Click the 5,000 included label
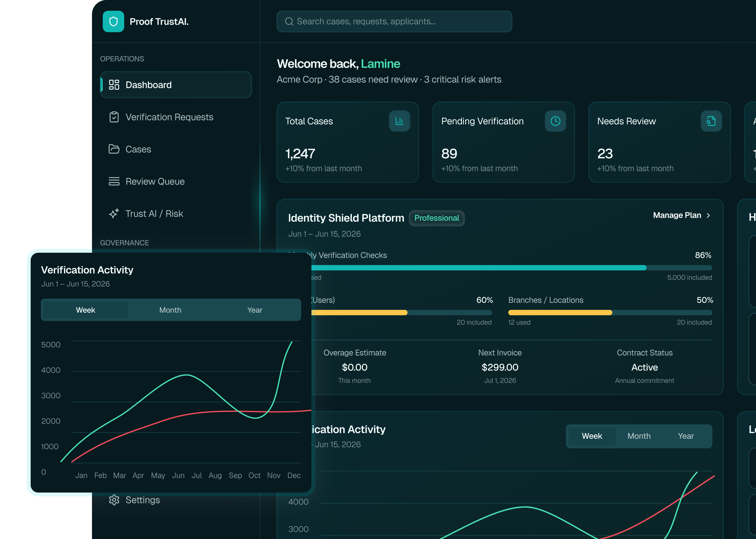This screenshot has height=539, width=756. [x=690, y=277]
